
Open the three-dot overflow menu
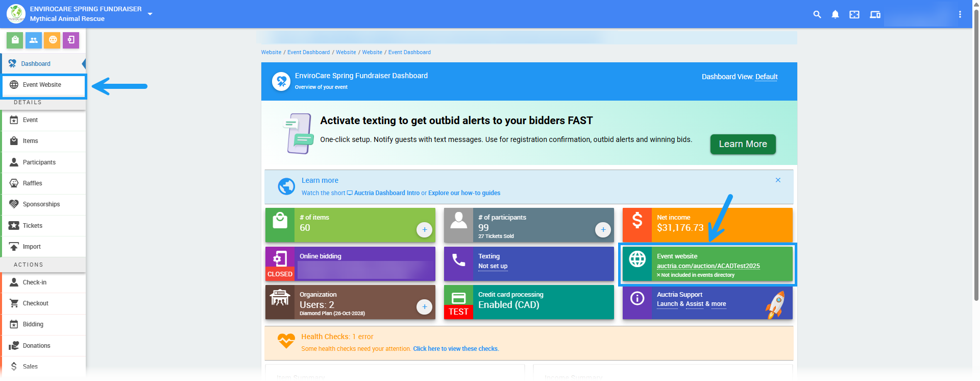(960, 14)
